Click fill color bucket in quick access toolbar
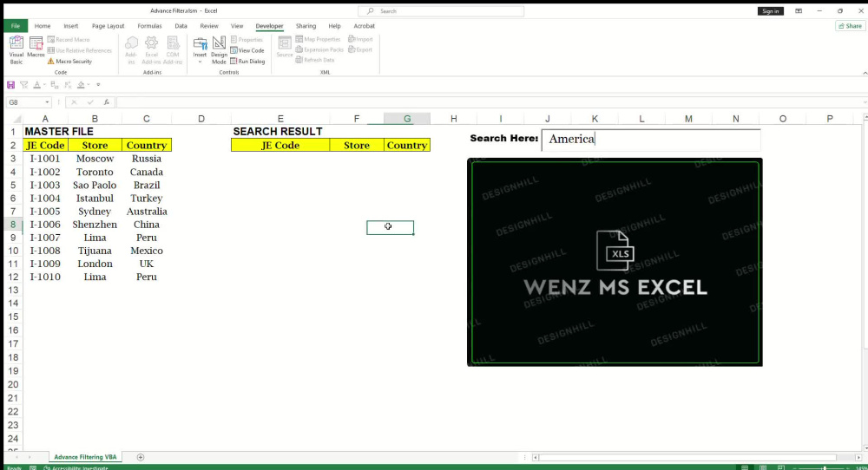This screenshot has height=470, width=868. pos(81,85)
